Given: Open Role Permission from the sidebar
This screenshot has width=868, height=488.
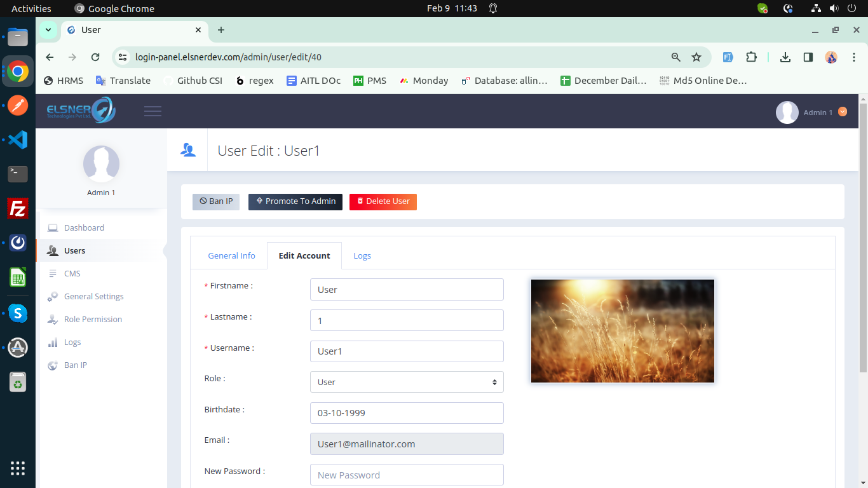Looking at the screenshot, I should point(53,319).
